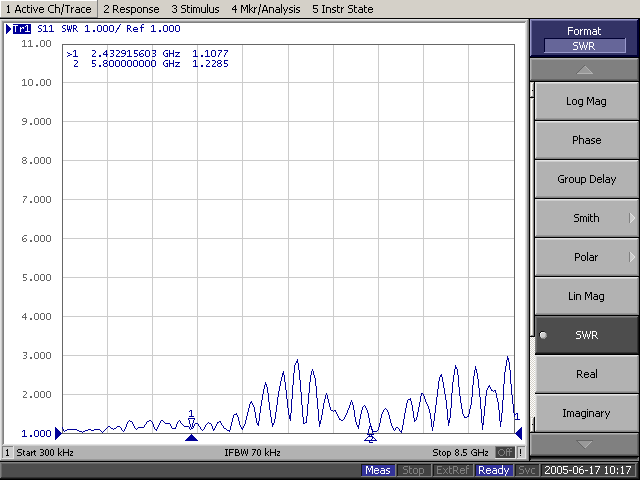Viewport: 640px width, 480px height.
Task: Expand the Polar format submenu
Action: click(x=585, y=257)
